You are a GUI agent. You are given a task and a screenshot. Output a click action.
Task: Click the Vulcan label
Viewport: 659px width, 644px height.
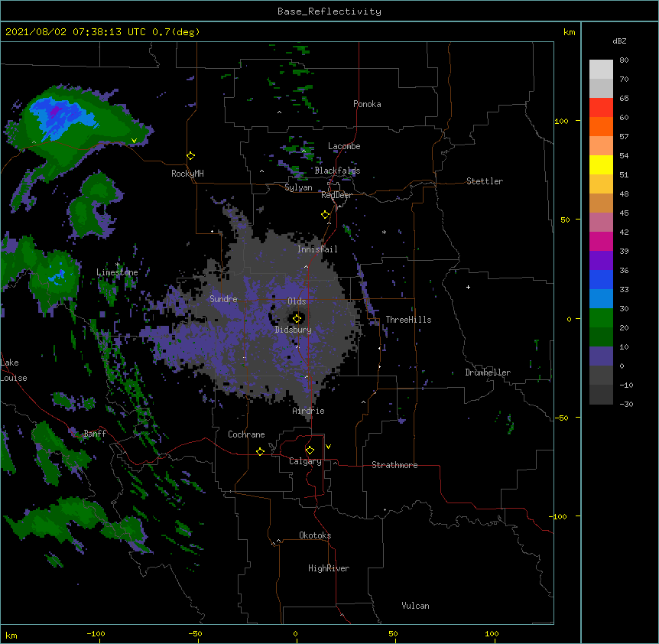pyautogui.click(x=415, y=606)
